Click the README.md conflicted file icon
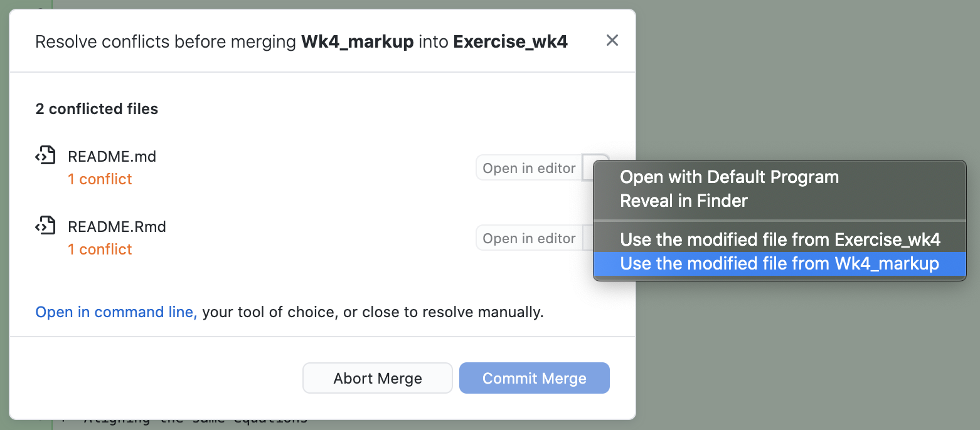Viewport: 980px width, 430px height. pyautogui.click(x=45, y=155)
